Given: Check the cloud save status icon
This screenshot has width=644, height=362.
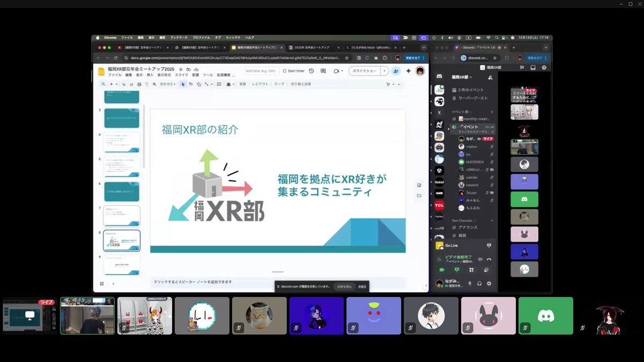Looking at the screenshot, I should click(196, 69).
